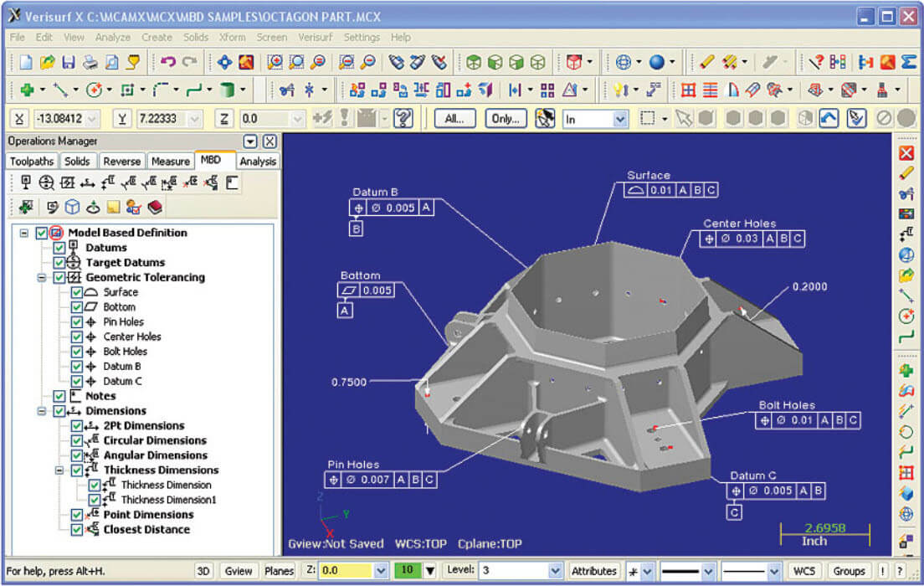Toggle Bolt Holes checkbox
The height and width of the screenshot is (586, 924).
pos(77,352)
